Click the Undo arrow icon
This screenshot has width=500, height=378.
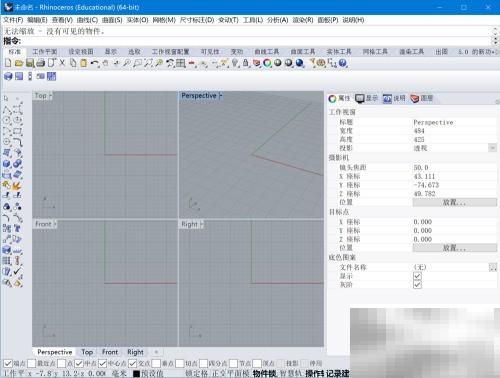(x=95, y=63)
